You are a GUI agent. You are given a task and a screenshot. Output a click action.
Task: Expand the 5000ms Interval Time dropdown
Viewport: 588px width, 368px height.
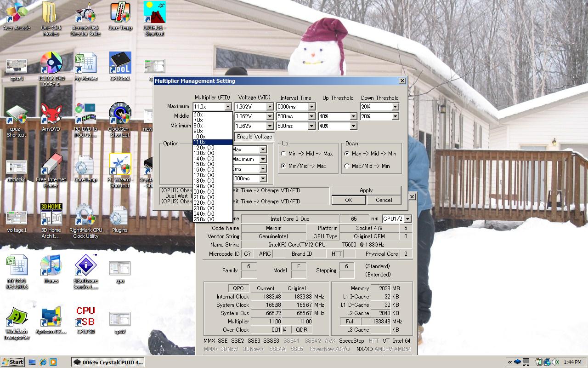click(x=311, y=107)
